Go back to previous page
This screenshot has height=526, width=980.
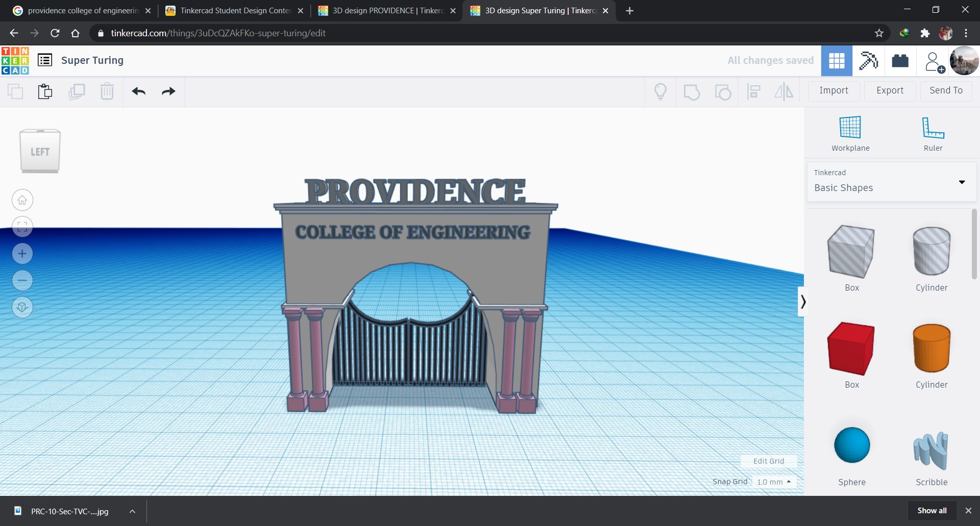click(x=14, y=33)
